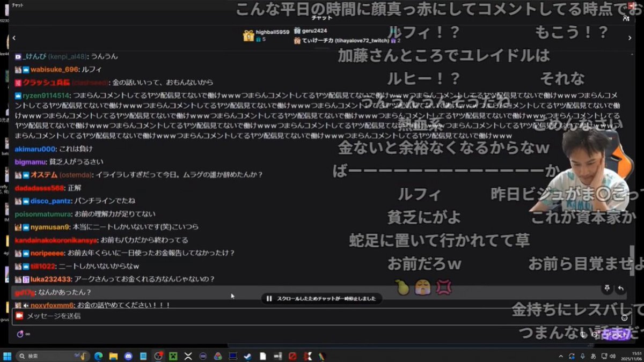Resume chat via paused scroll banner
Screen dimensions: 644x362
pyautogui.click(x=321, y=298)
